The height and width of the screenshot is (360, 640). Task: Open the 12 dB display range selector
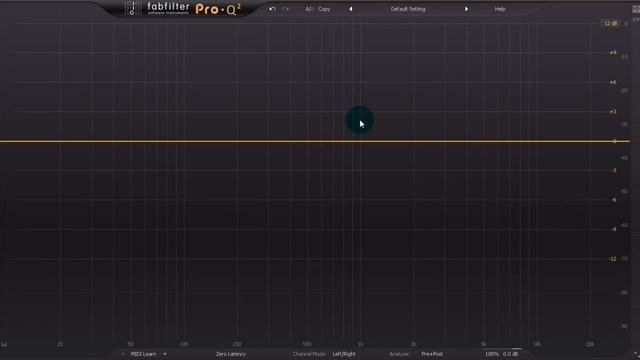pos(611,24)
